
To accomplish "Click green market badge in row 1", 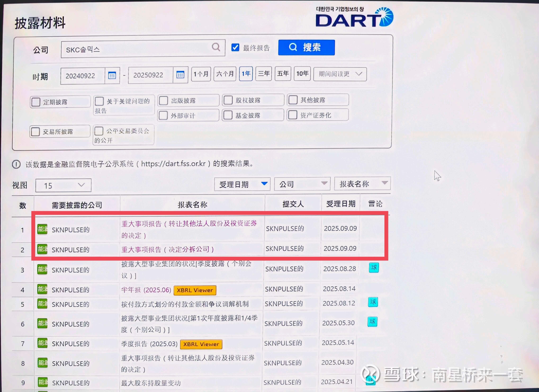I will tap(42, 229).
